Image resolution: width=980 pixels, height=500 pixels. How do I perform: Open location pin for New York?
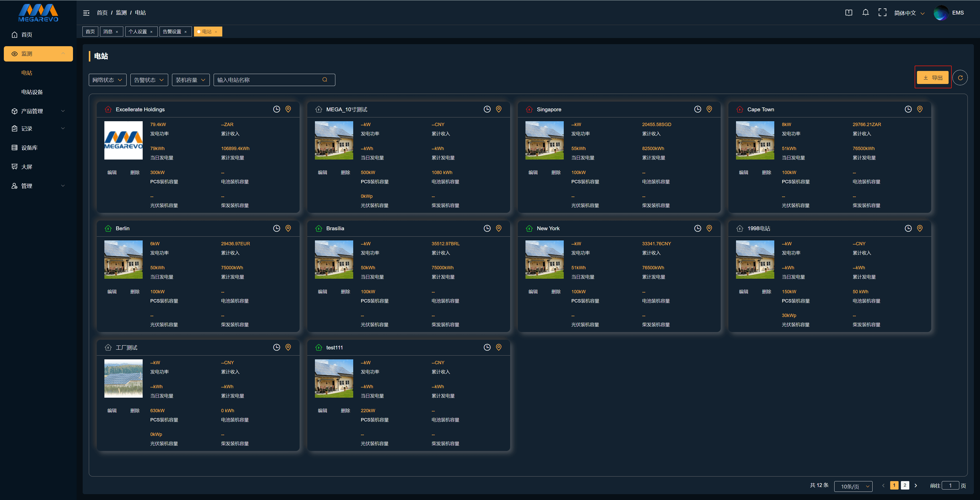point(709,228)
